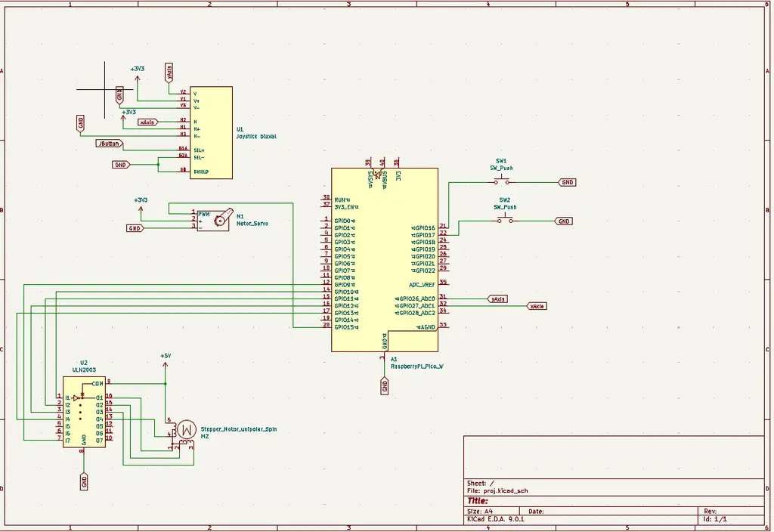The image size is (774, 532).
Task: Select the GND label wired to SW1
Action: point(567,182)
